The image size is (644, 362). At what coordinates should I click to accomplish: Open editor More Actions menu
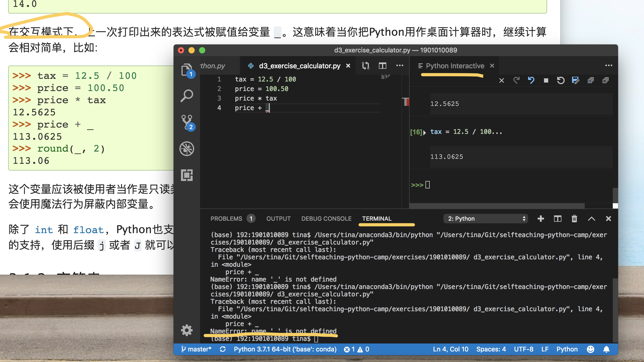click(400, 66)
